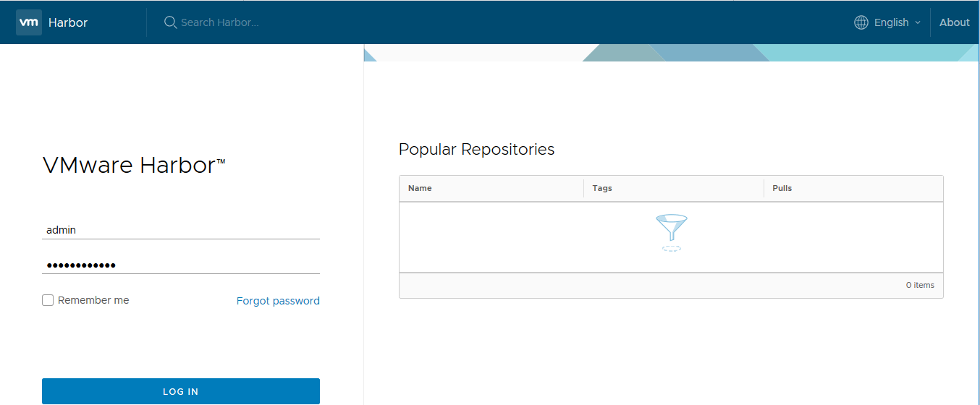This screenshot has width=980, height=405.
Task: Click the username field containing admin
Action: click(x=181, y=230)
